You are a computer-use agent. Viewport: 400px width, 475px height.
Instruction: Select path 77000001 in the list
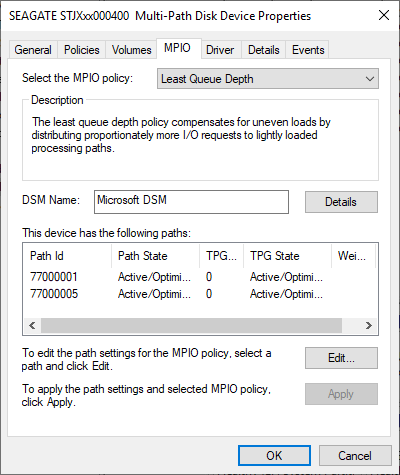[200, 277]
